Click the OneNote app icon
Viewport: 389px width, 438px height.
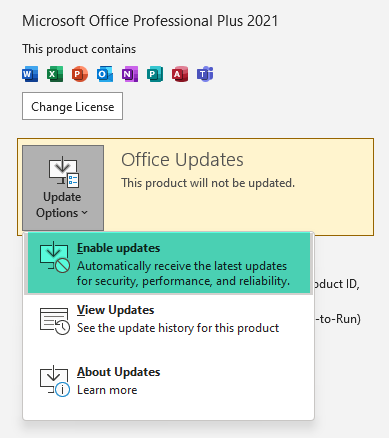pyautogui.click(x=130, y=74)
